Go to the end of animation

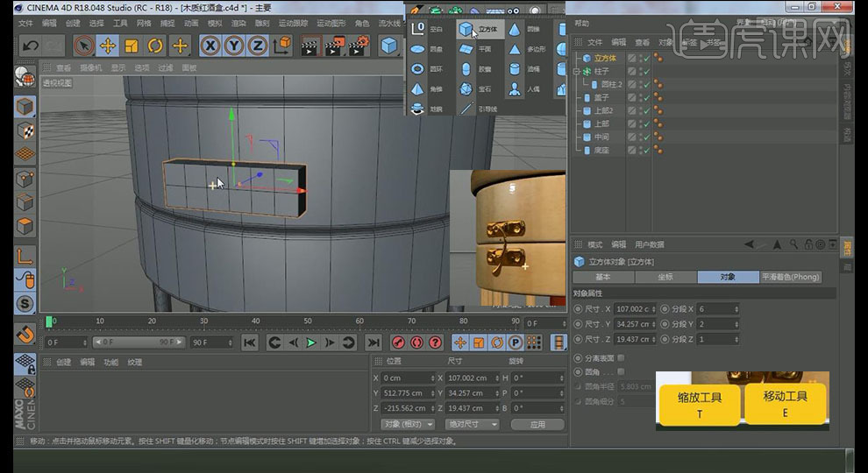click(x=374, y=343)
